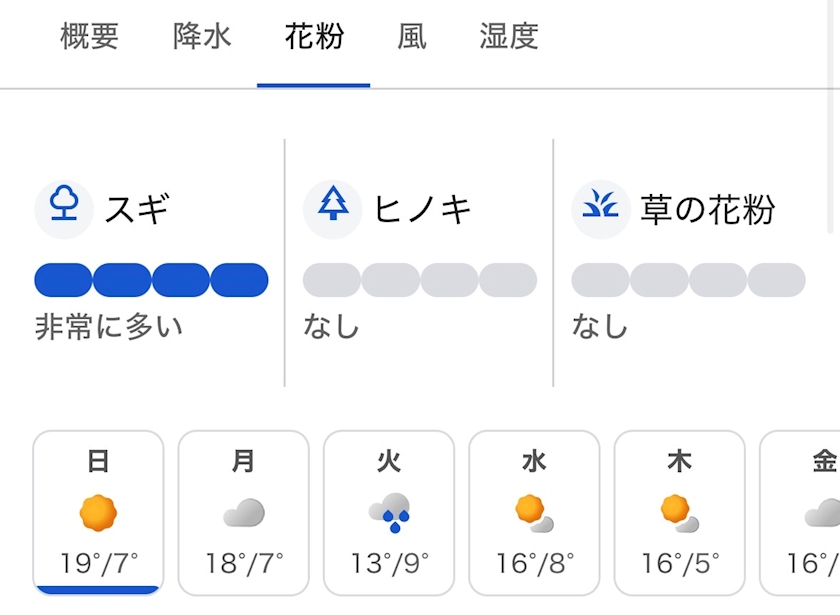Open the 風 wind tab
The image size is (840, 615).
[411, 37]
